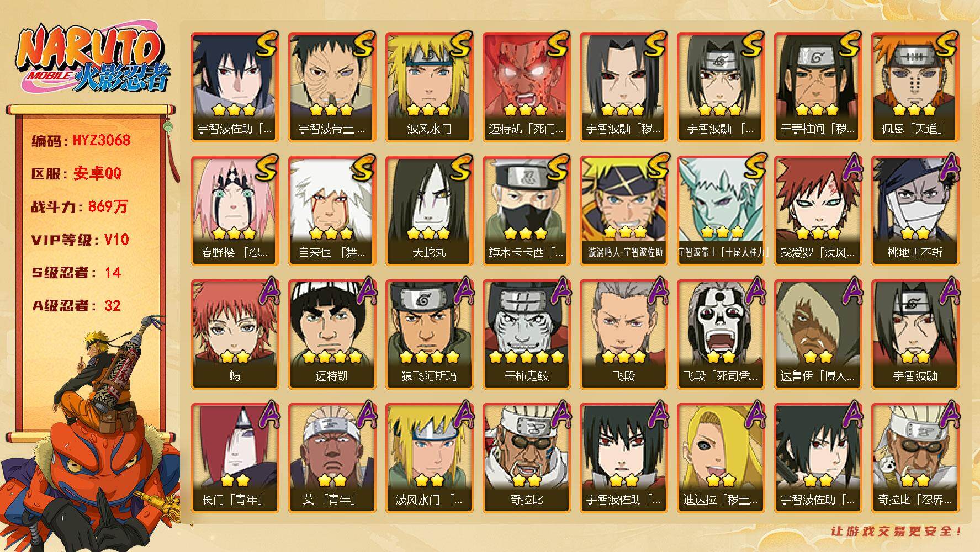This screenshot has width=980, height=552.
Task: Select the 波风水门 S-rank ninja card
Action: pos(429,87)
